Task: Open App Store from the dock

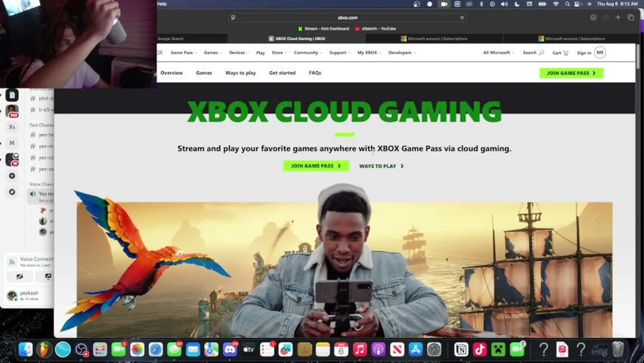Action: pyautogui.click(x=416, y=349)
